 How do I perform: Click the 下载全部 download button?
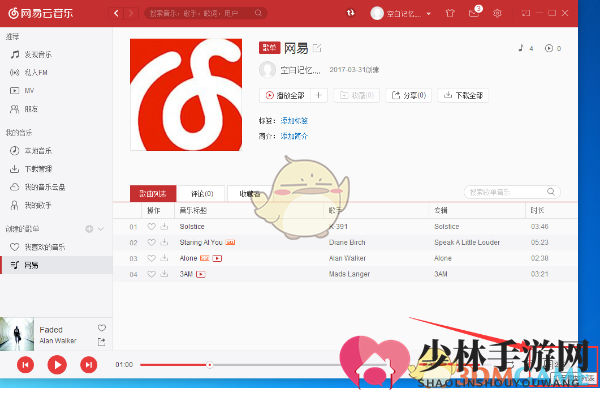463,95
